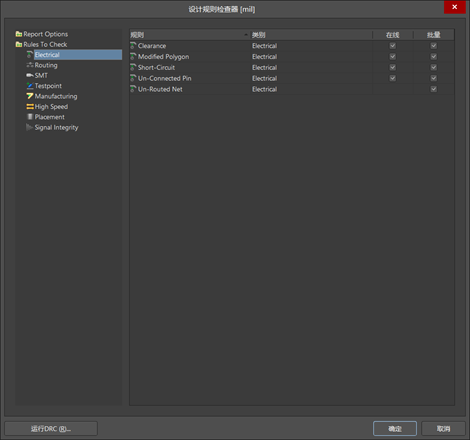The height and width of the screenshot is (440, 470).
Task: Toggle batch checkbox for Un-Connected Pin
Action: [434, 78]
